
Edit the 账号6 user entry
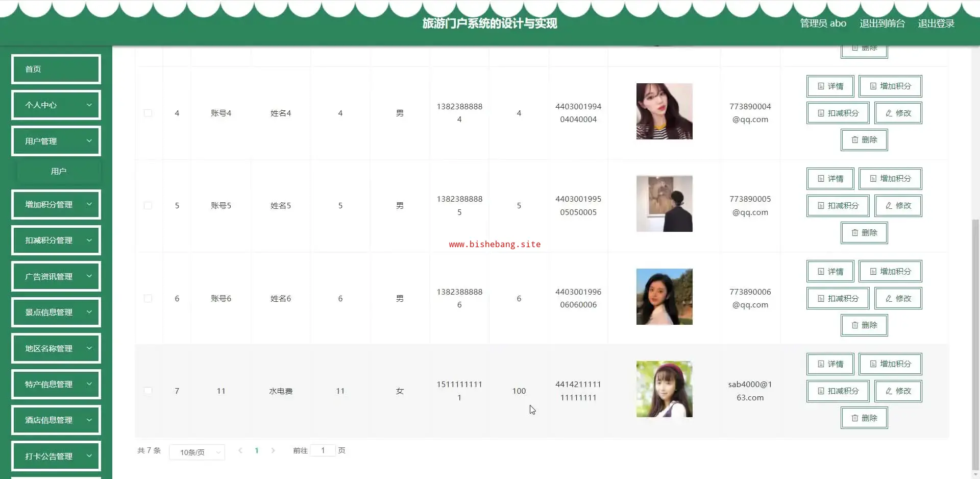pos(898,299)
